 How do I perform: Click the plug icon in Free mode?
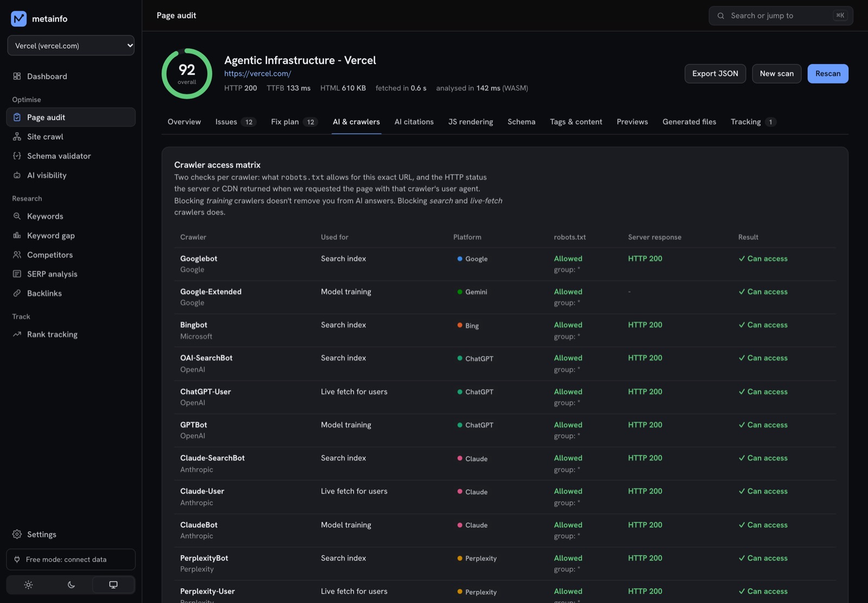click(x=17, y=560)
